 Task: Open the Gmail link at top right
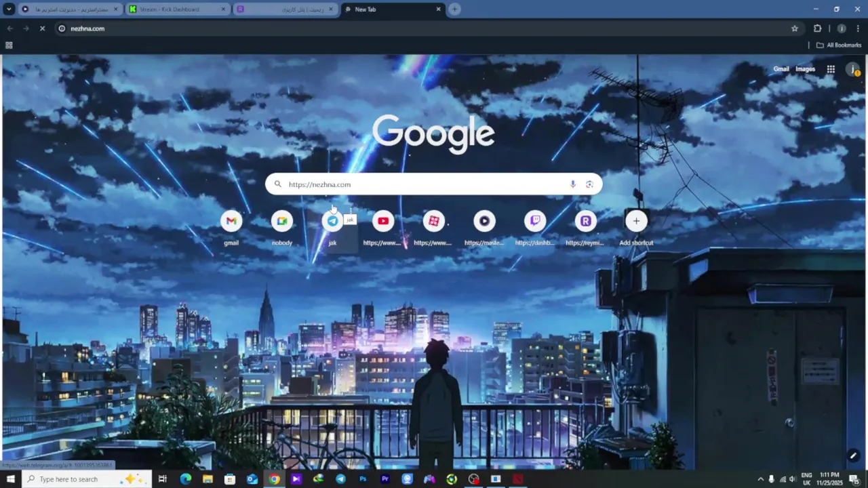point(781,69)
